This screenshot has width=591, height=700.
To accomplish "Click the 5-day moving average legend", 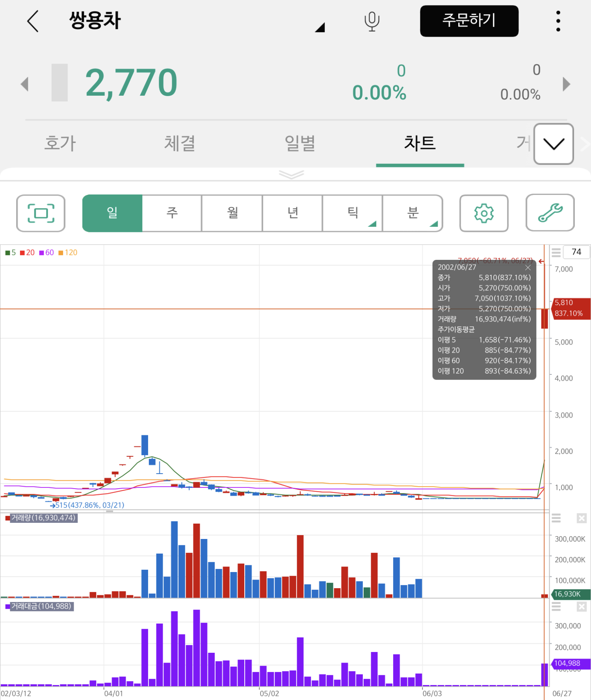I will click(11, 252).
